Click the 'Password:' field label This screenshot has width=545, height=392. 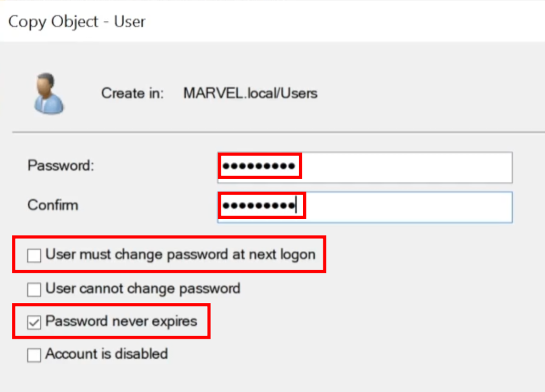coord(60,166)
